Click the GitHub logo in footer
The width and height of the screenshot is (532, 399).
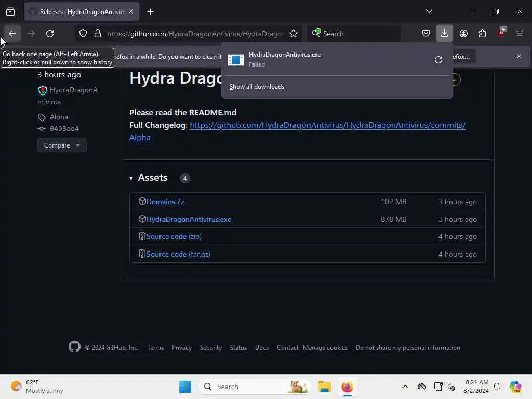click(74, 347)
